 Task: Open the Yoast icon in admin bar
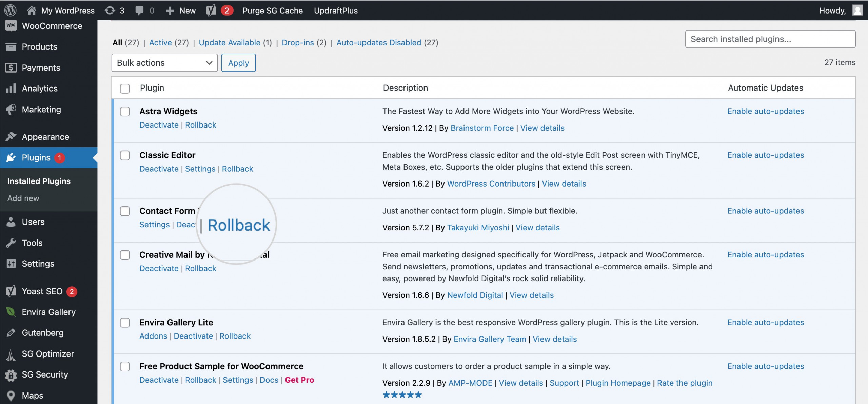click(x=211, y=11)
